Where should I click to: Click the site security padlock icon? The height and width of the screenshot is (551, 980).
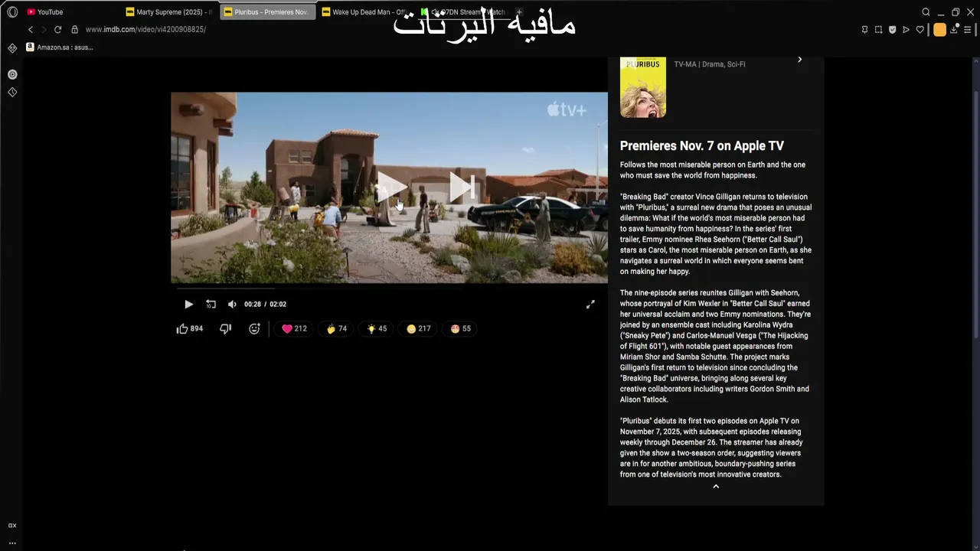74,30
